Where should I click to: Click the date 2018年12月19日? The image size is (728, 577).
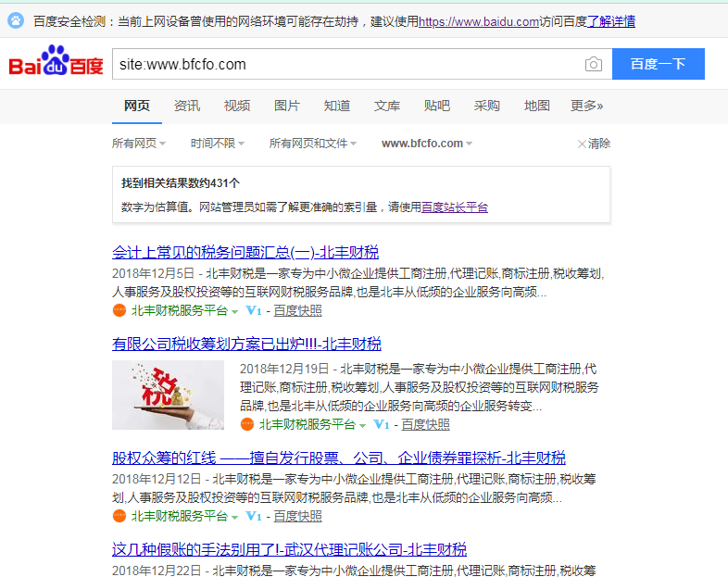[x=284, y=369]
